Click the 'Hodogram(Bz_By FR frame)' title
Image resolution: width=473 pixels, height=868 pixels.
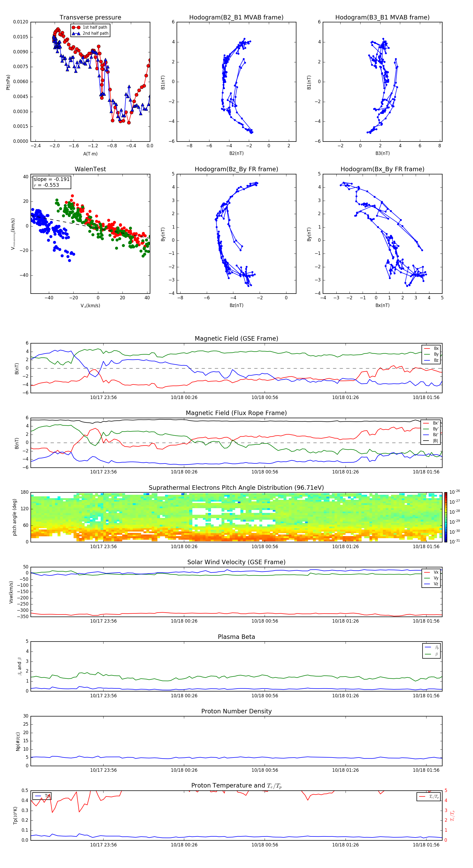point(236,169)
